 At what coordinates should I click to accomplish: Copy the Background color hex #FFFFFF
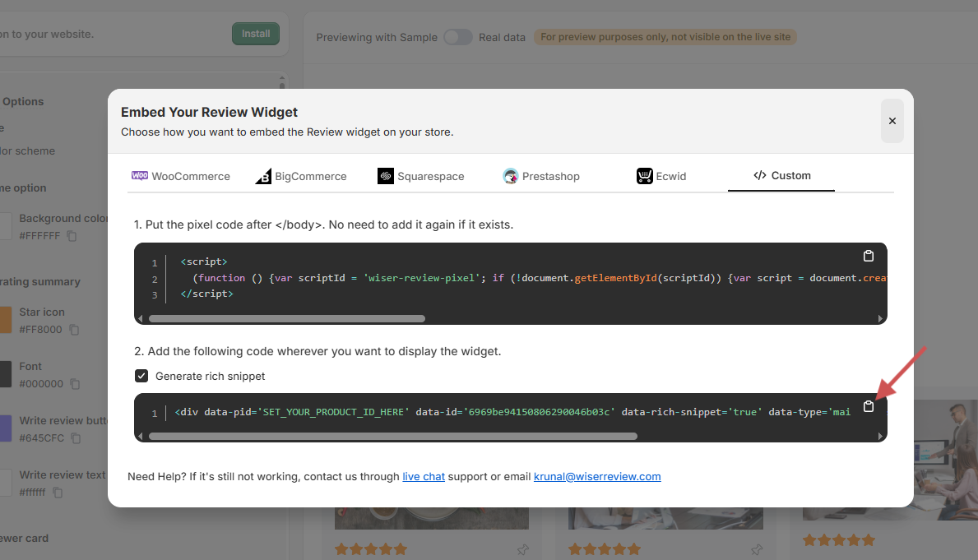(72, 236)
